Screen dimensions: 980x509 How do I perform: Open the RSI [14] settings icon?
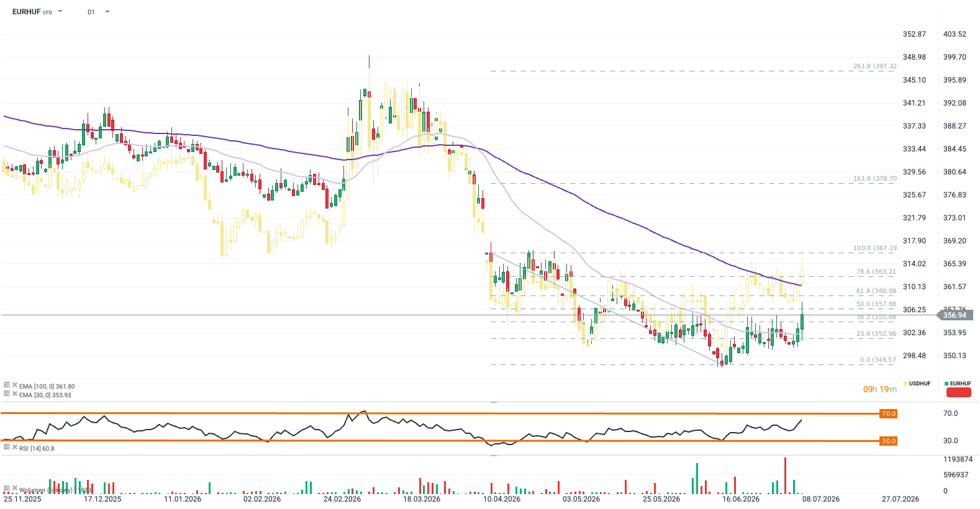[7, 447]
